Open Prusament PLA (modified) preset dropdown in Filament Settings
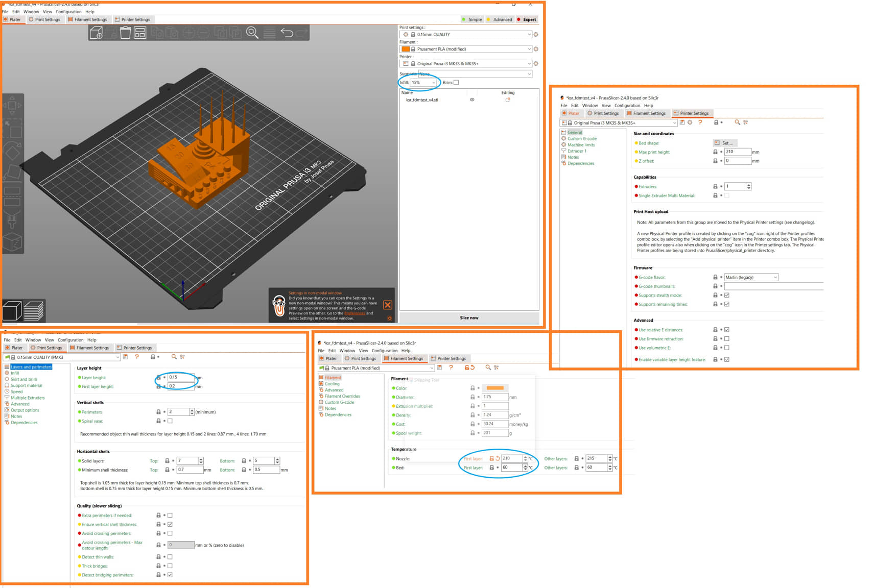This screenshot has width=874, height=588. 376,367
